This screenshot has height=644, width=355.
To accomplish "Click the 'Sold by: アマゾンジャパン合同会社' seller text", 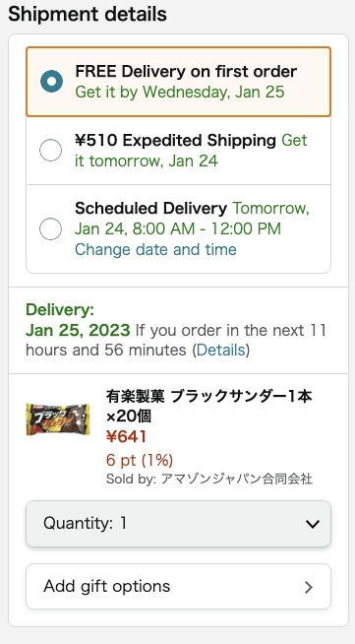I will pos(209,479).
